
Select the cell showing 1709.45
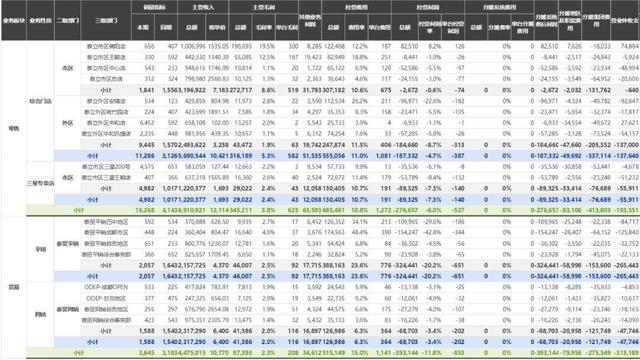(x=218, y=254)
